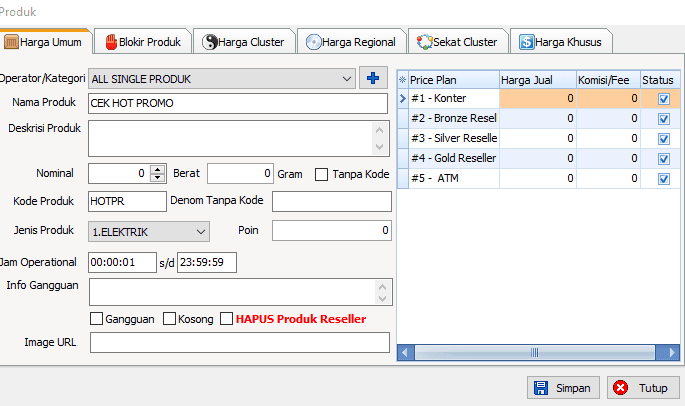
Task: Increase Nominal with the up stepper arrow
Action: 157,169
